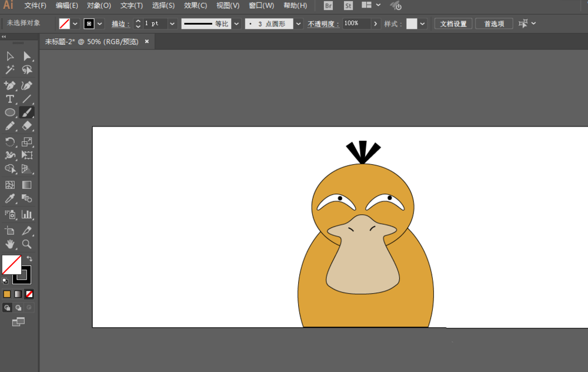Open the 3 点圆形 brush dropdown

(x=299, y=24)
